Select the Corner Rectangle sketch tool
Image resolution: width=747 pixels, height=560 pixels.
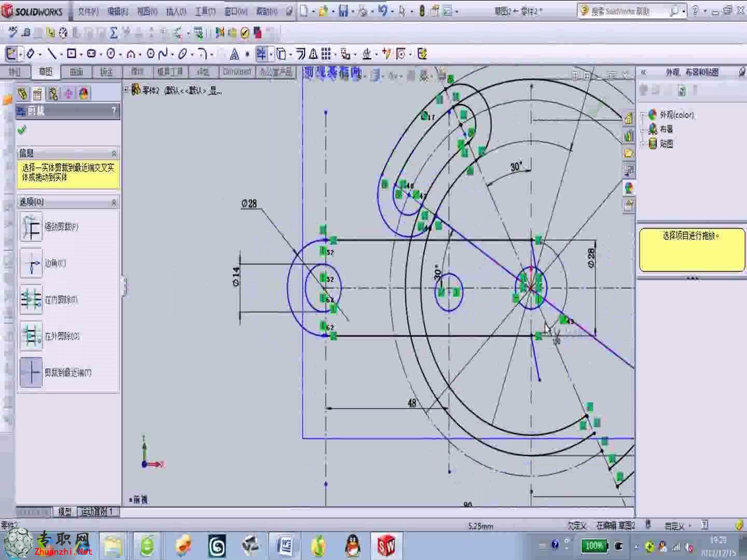click(72, 53)
